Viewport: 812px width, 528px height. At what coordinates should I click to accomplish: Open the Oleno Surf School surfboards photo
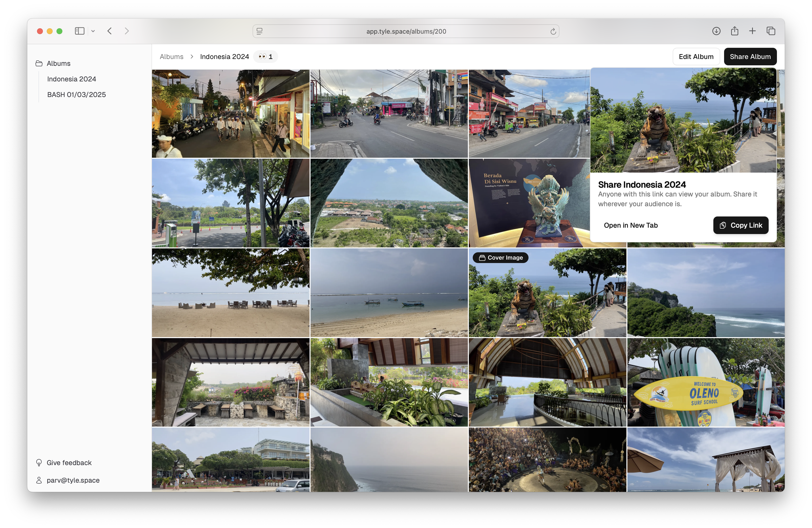click(x=706, y=382)
